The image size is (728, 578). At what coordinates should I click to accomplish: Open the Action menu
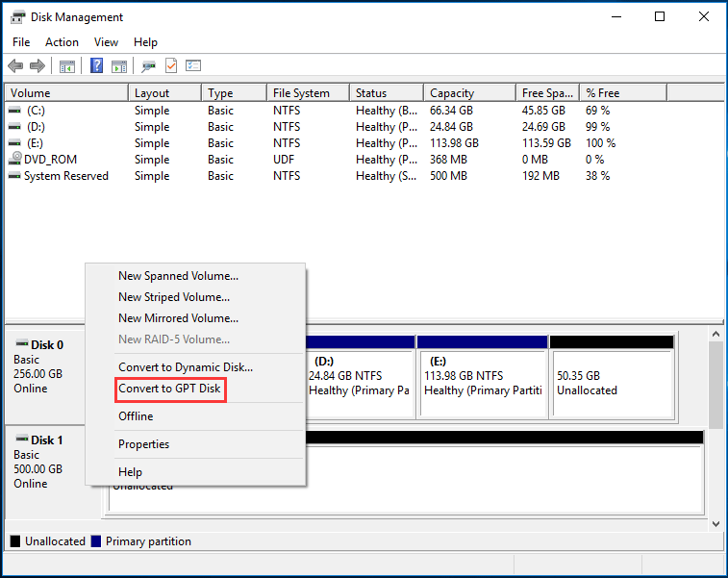pos(62,42)
